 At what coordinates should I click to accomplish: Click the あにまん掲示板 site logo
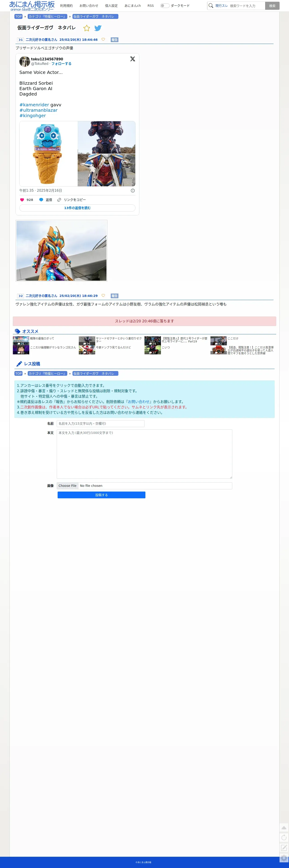click(32, 6)
